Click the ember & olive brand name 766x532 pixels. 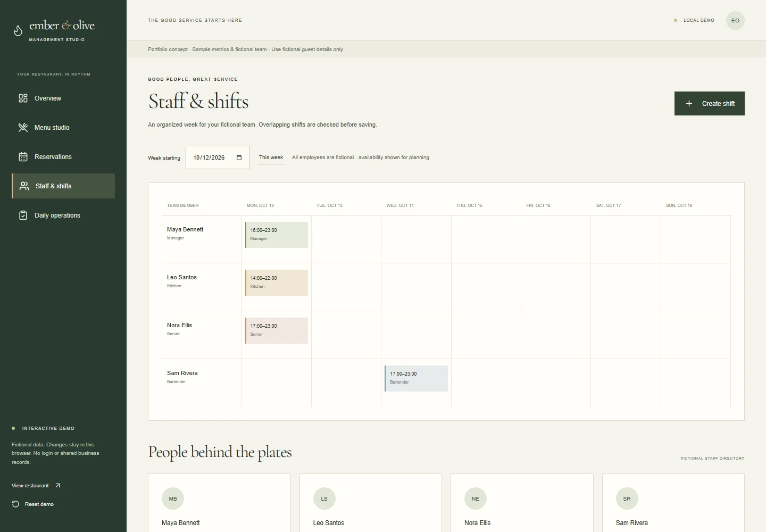click(x=62, y=26)
